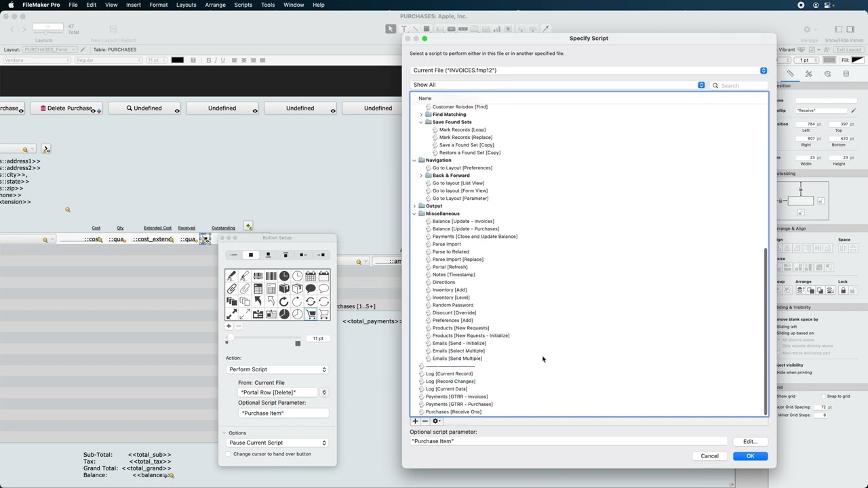The image size is (868, 488).
Task: Choose the solid pen signature icon
Action: (232, 276)
